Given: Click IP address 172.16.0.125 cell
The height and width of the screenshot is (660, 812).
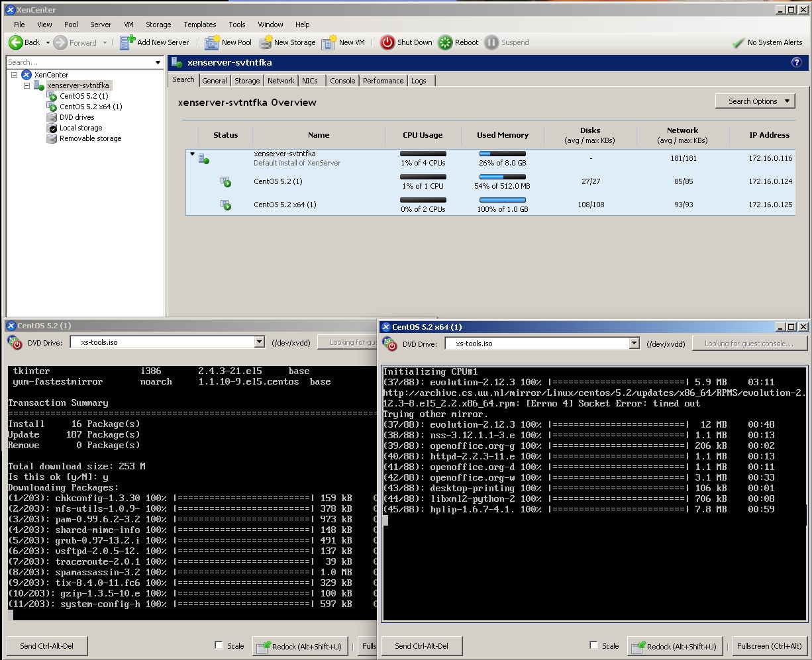Looking at the screenshot, I should (769, 205).
